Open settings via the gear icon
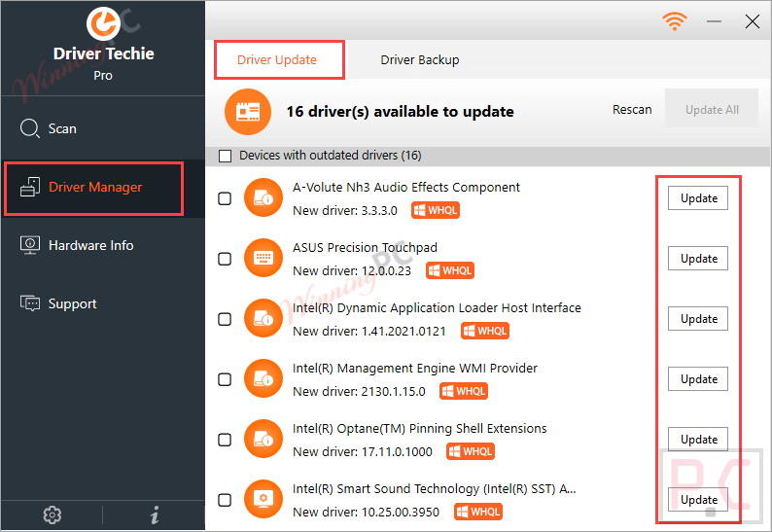The image size is (772, 532). [x=53, y=515]
